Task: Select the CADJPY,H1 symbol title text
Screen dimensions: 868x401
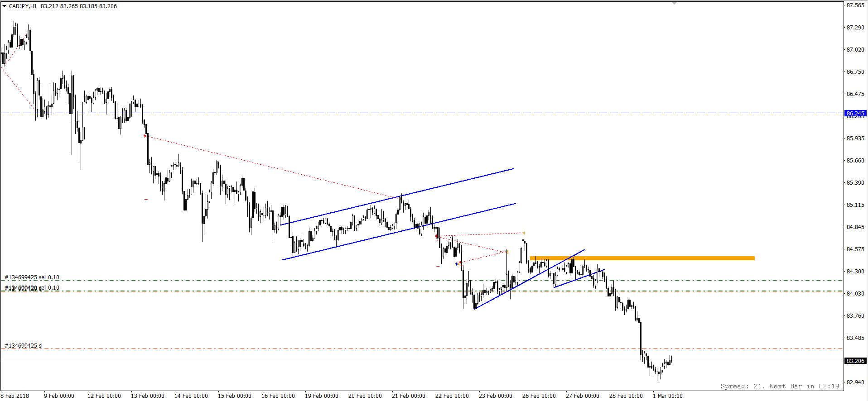Action: [x=23, y=6]
